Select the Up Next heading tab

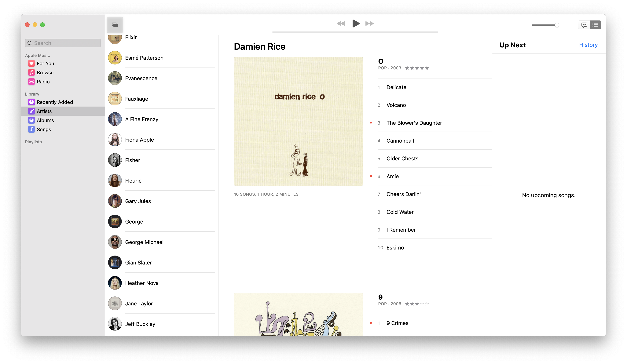click(x=513, y=45)
